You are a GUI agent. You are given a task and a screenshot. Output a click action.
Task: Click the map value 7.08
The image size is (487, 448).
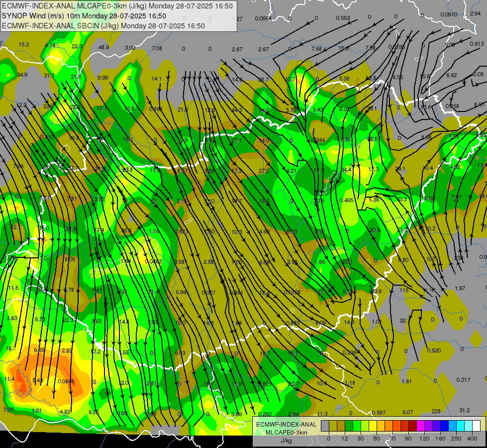tap(157, 48)
